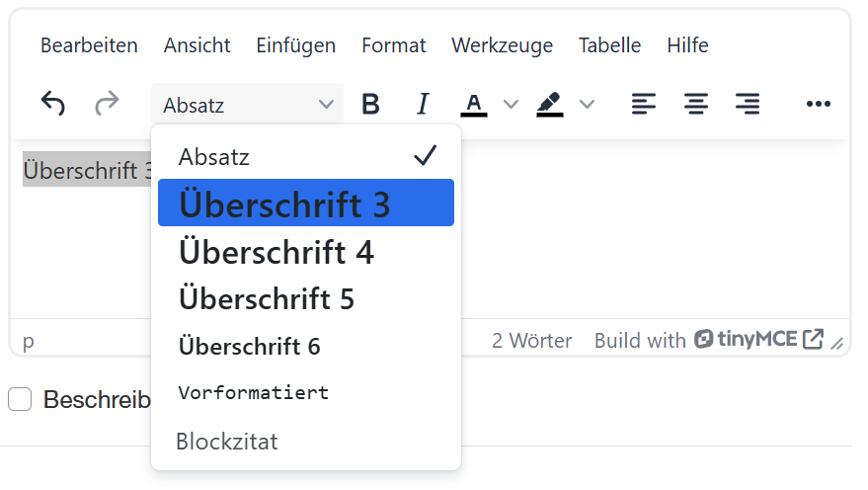Center align text
Viewport: 868px width, 490px height.
pos(695,104)
